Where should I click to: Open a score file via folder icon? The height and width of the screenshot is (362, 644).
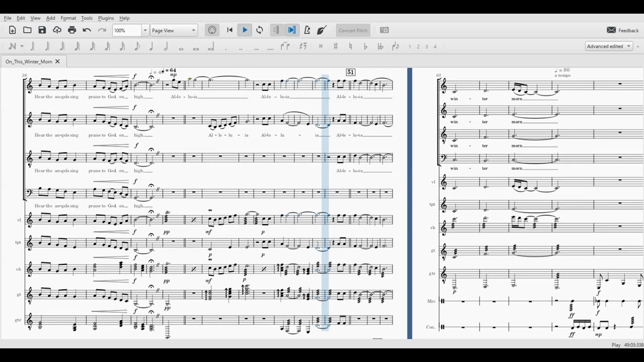[27, 30]
